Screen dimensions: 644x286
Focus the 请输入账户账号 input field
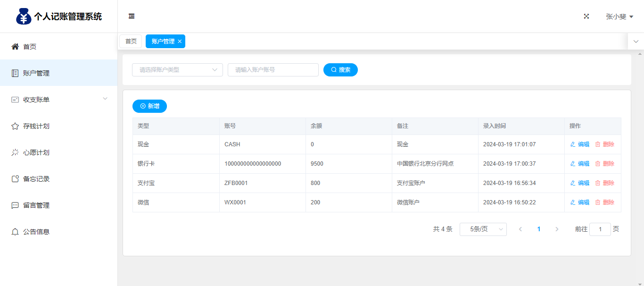273,70
